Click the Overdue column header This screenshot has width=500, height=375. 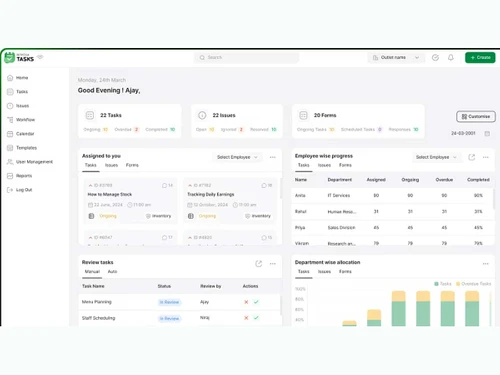coord(444,179)
